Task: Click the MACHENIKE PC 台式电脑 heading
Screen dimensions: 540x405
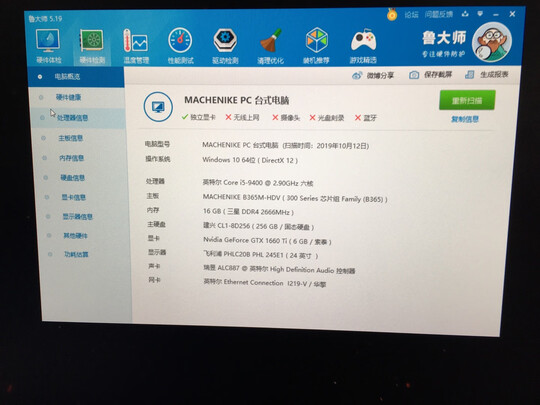Action: tap(237, 100)
